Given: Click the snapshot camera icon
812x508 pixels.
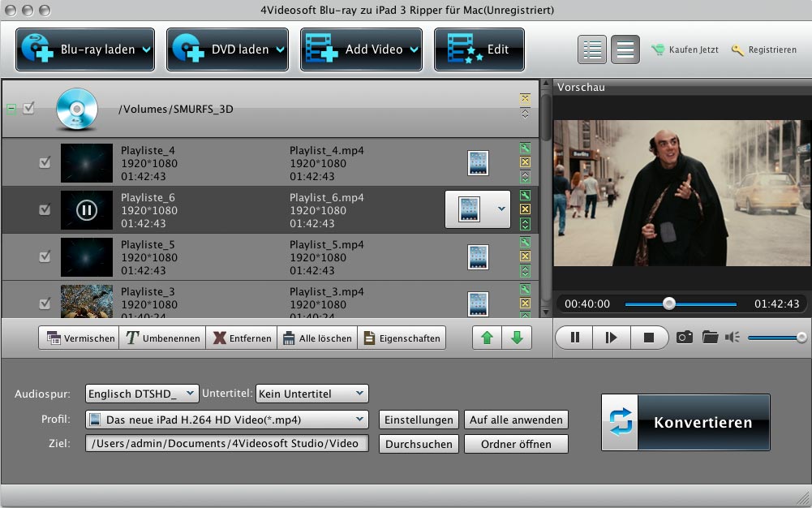Looking at the screenshot, I should click(x=685, y=337).
